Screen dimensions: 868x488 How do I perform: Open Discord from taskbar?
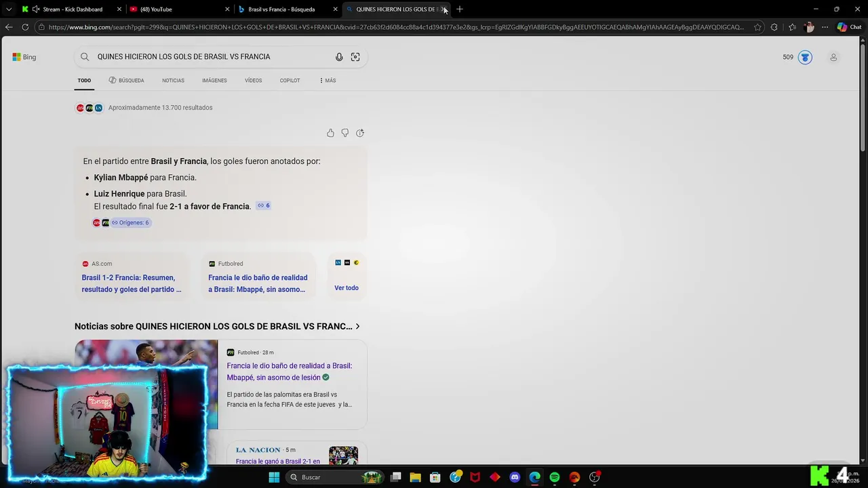pyautogui.click(x=515, y=477)
